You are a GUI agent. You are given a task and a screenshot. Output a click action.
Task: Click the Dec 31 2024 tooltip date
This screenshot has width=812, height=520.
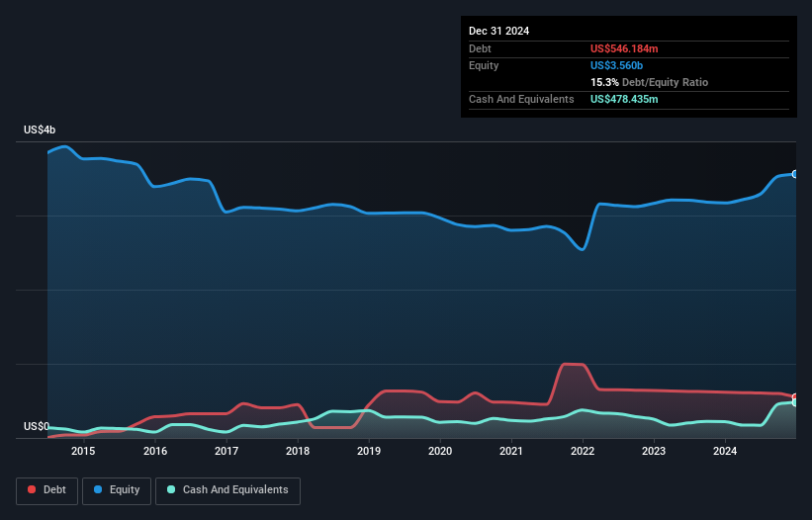tap(498, 31)
